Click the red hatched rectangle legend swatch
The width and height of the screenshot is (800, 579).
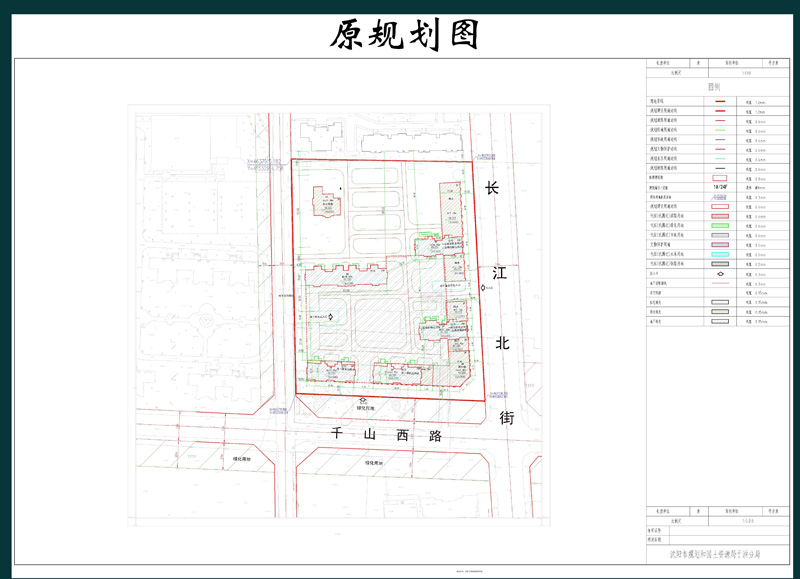(x=720, y=216)
